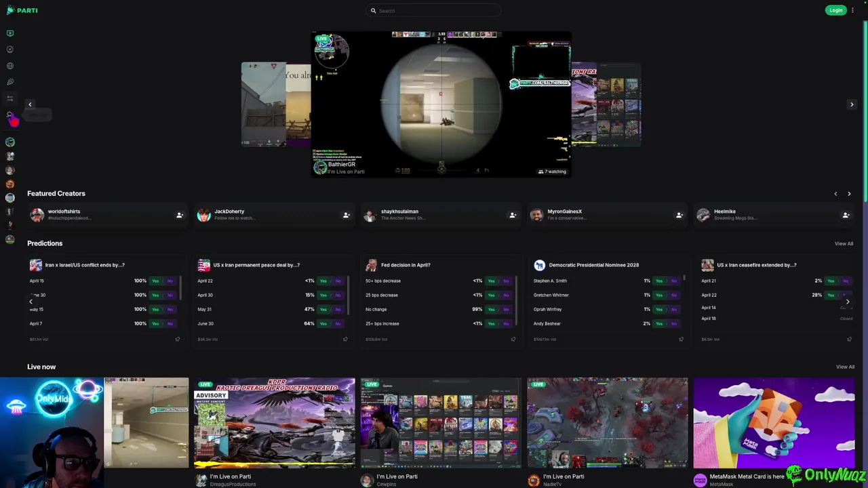Follow worldoftshirts with the add-person icon
This screenshot has width=868, height=488.
click(x=180, y=216)
